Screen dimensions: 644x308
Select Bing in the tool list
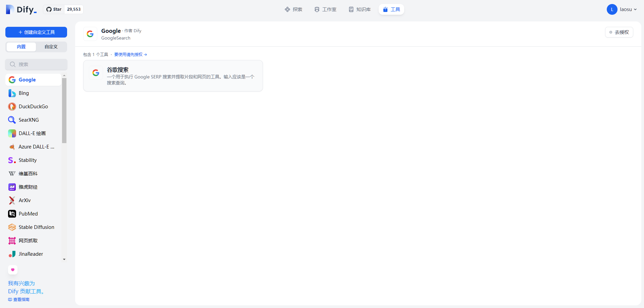point(34,93)
